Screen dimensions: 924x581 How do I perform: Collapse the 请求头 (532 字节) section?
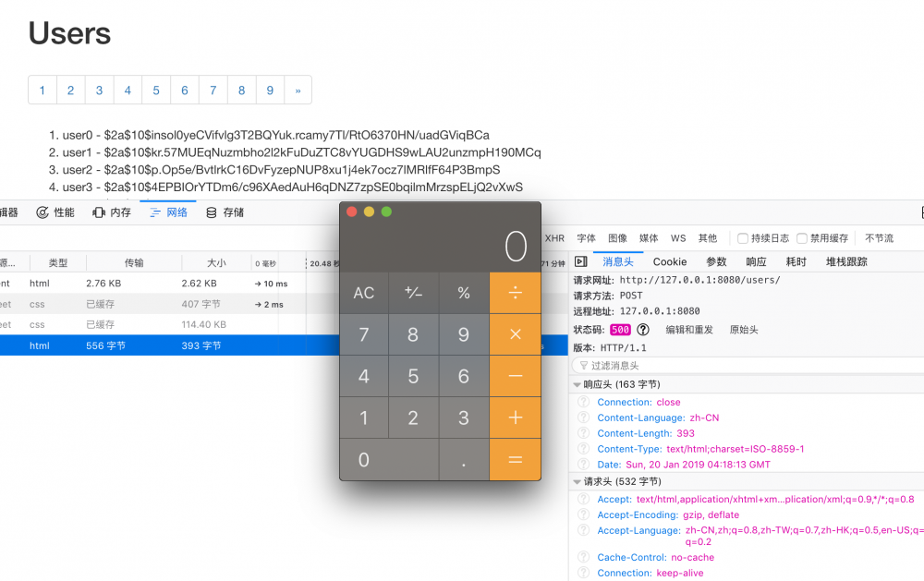pos(577,480)
